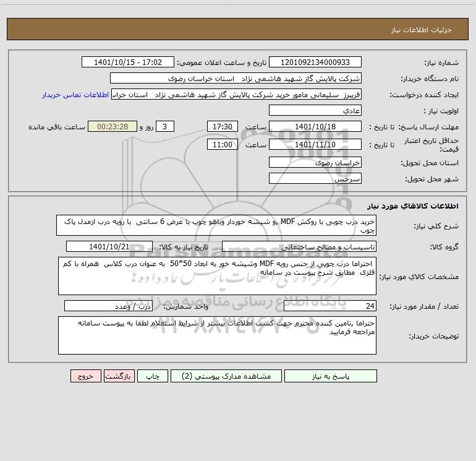Select the شماره نیاز number field
The image size is (476, 461).
tap(315, 62)
